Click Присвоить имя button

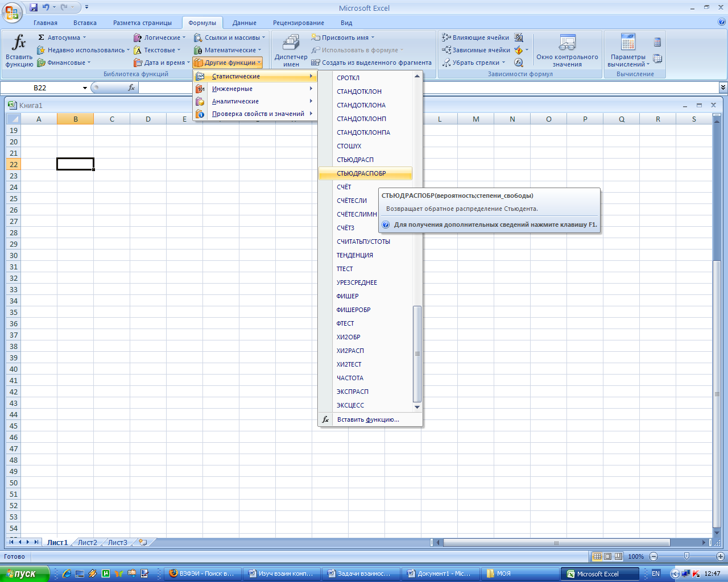point(343,38)
